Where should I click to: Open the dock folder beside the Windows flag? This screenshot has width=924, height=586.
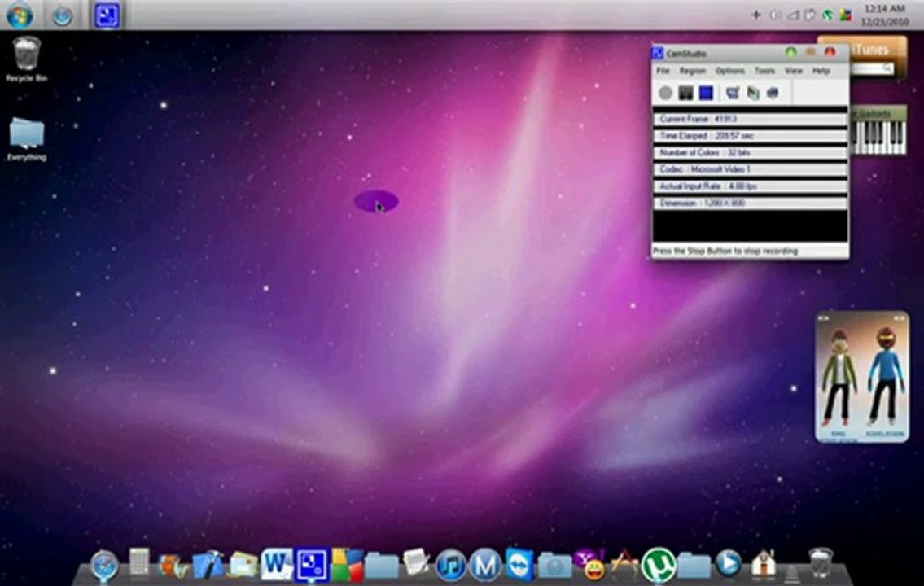(x=382, y=566)
